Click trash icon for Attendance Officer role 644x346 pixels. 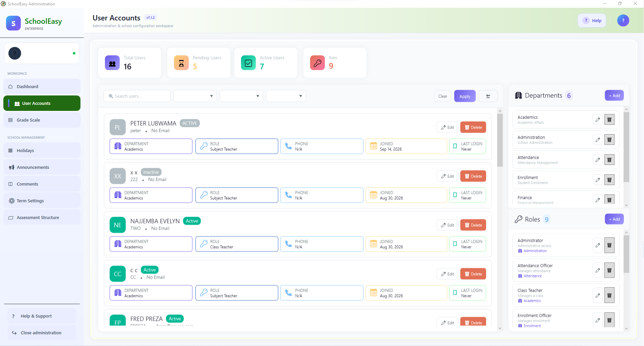tap(609, 270)
